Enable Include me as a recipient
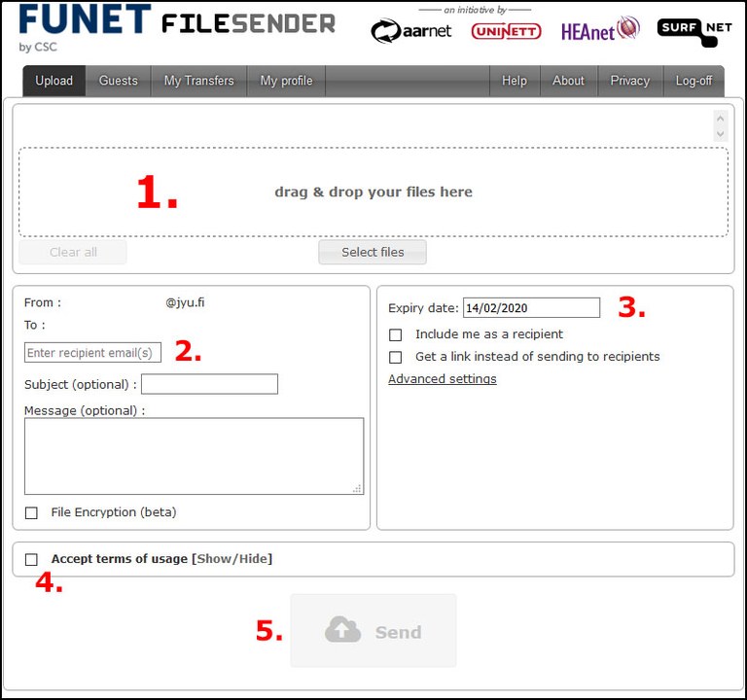The image size is (747, 700). point(396,335)
